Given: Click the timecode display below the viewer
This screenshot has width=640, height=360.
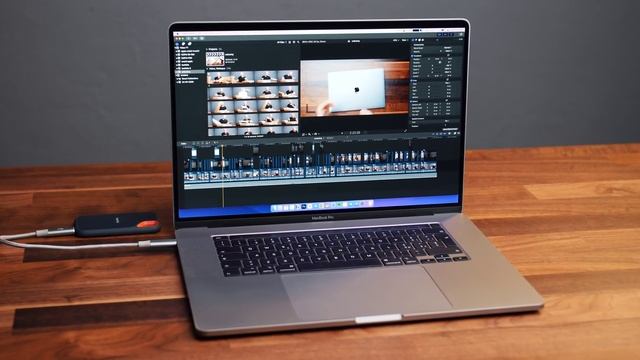Looking at the screenshot, I should coord(355,133).
